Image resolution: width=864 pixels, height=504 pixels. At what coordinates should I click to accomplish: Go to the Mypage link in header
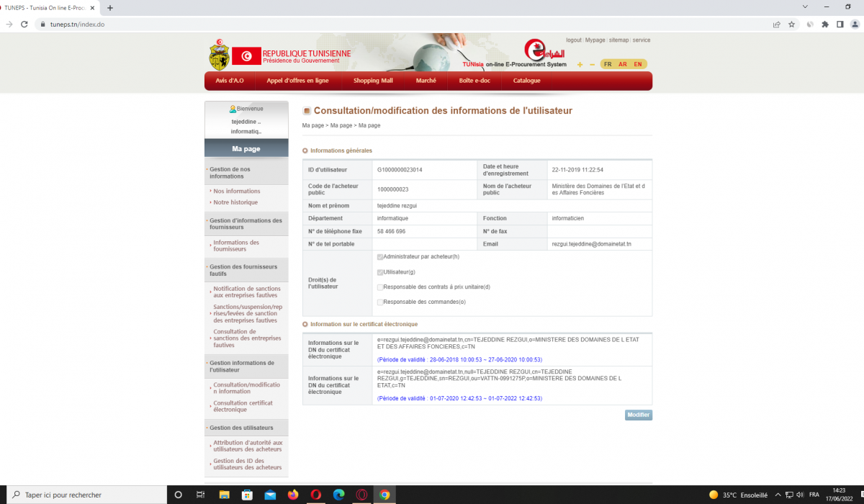click(x=595, y=40)
